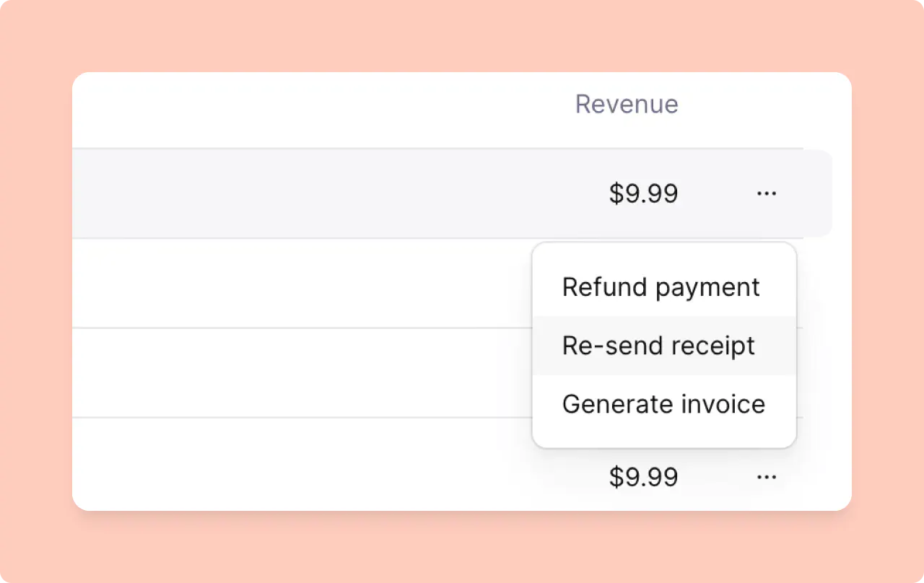Choose Refund payment from the menu
Image resolution: width=924 pixels, height=583 pixels.
click(x=661, y=286)
